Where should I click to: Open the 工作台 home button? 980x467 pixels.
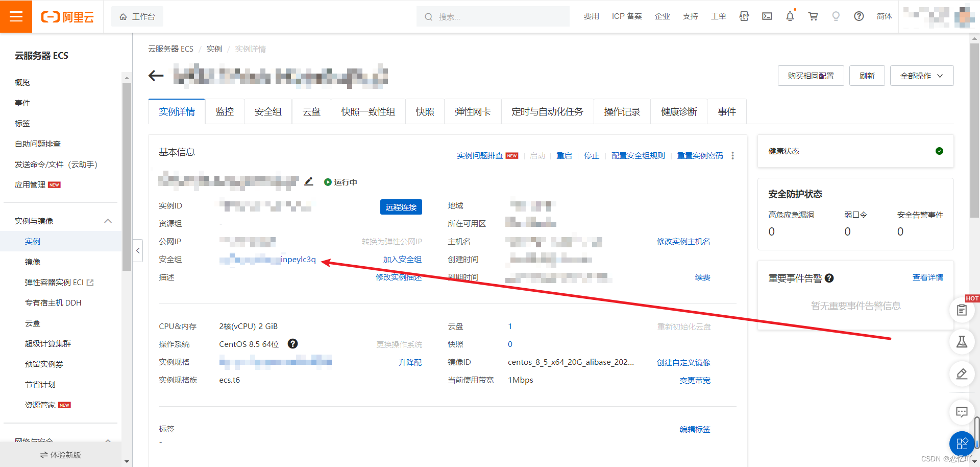[x=137, y=16]
